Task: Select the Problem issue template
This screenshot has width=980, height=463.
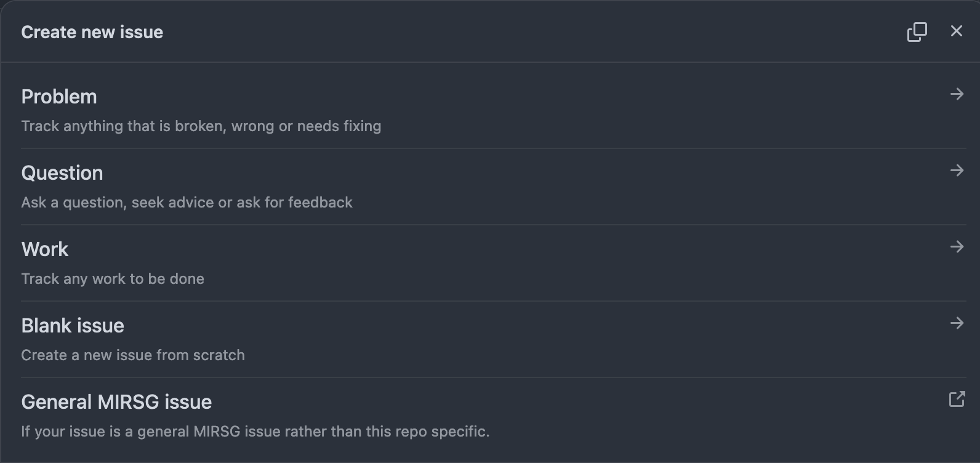Action: point(59,97)
